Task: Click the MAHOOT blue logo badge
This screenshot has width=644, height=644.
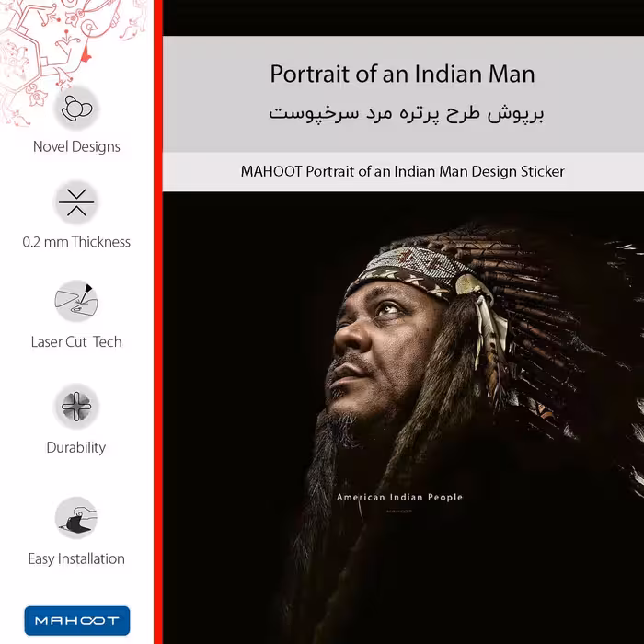Action: click(77, 620)
